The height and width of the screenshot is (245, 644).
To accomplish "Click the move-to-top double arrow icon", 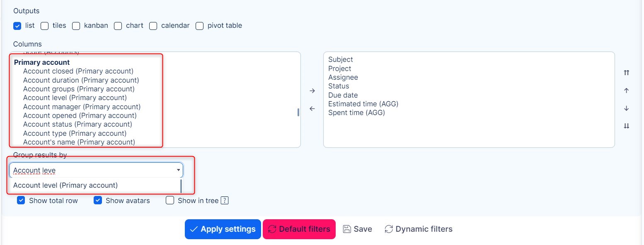I will pos(626,73).
